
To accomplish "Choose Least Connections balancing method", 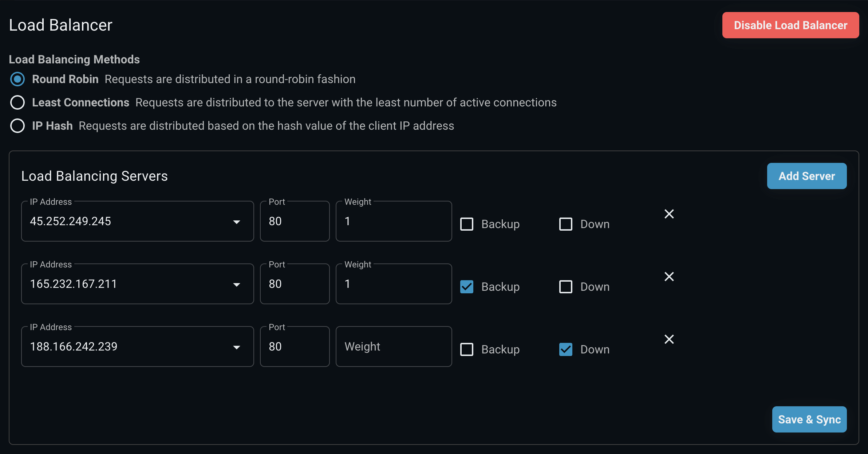I will point(17,102).
